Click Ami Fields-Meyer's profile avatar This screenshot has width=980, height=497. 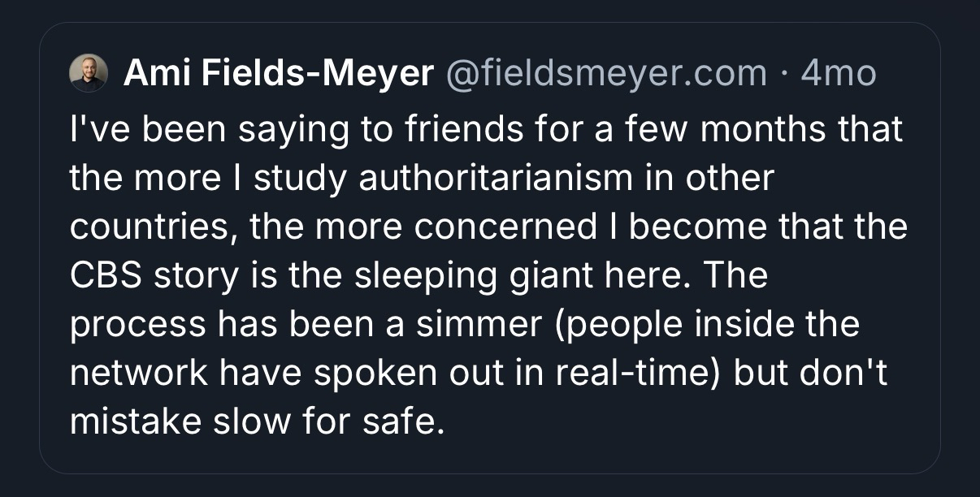89,74
